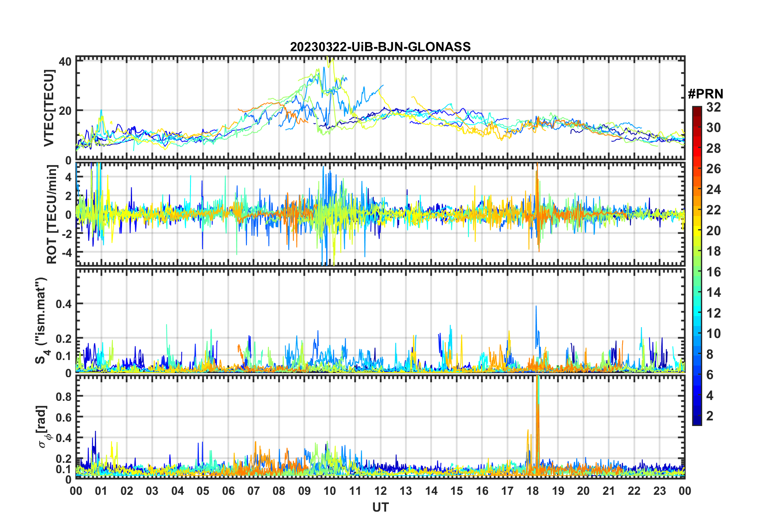Click the S4 ("ism.mat") y-axis label
Screen dimensions: 761x532
[x=41, y=321]
